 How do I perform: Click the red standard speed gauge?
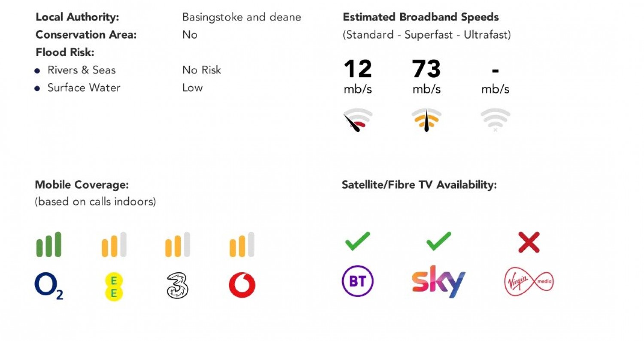click(358, 120)
